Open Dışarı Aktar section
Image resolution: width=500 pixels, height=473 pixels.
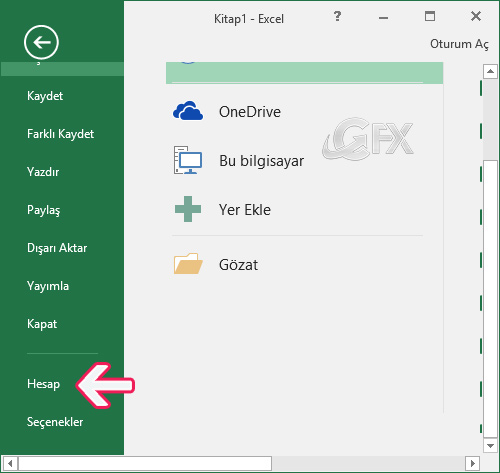pos(57,248)
